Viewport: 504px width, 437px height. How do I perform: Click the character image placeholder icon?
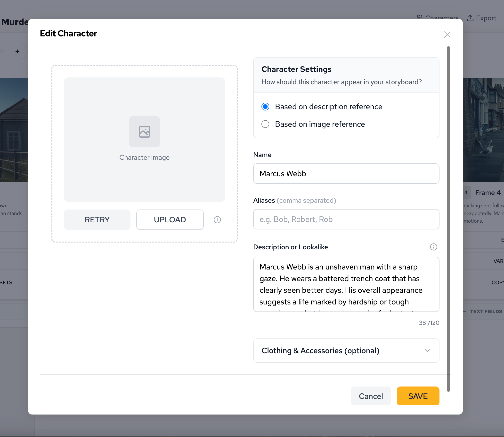tap(144, 132)
